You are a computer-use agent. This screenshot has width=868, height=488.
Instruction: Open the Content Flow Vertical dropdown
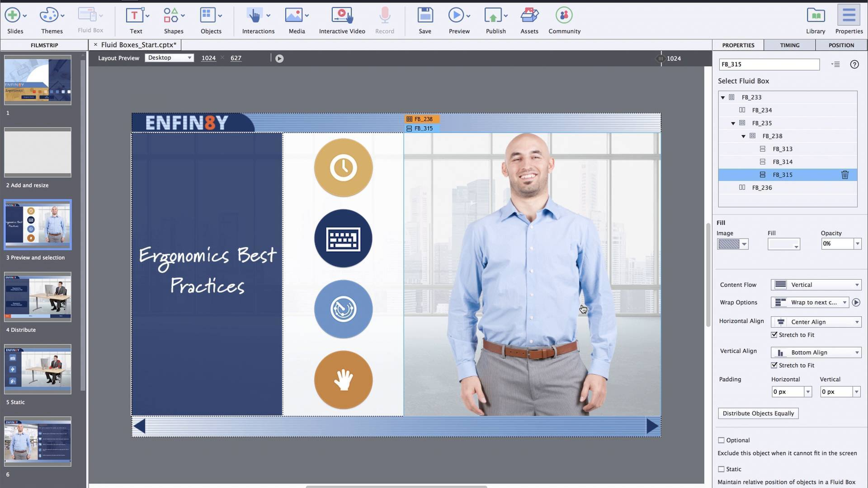[x=816, y=285]
